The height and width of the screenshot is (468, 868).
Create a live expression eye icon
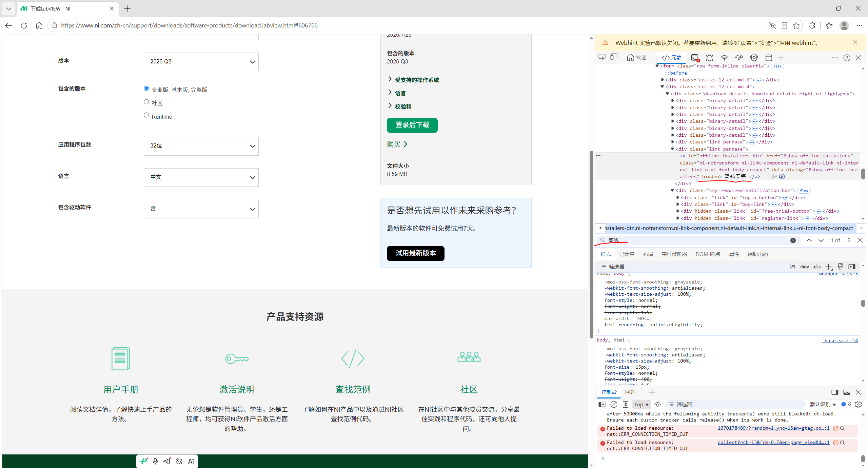click(x=657, y=404)
